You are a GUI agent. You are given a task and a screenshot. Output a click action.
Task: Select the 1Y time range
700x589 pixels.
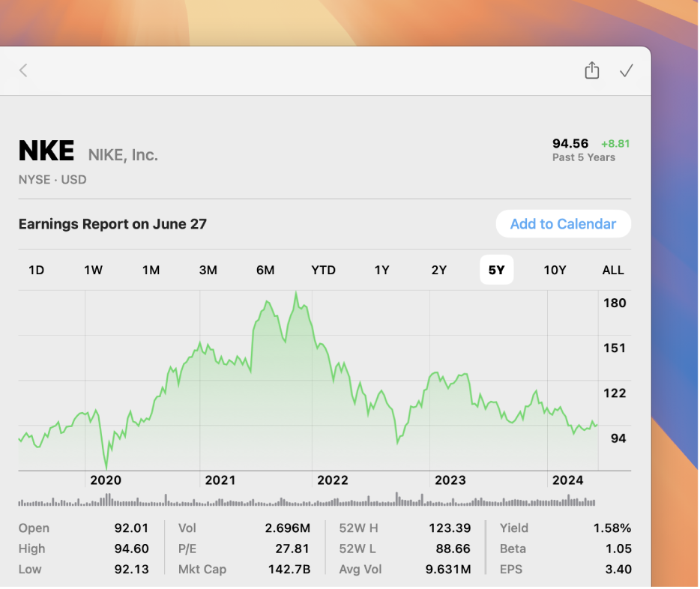point(381,270)
